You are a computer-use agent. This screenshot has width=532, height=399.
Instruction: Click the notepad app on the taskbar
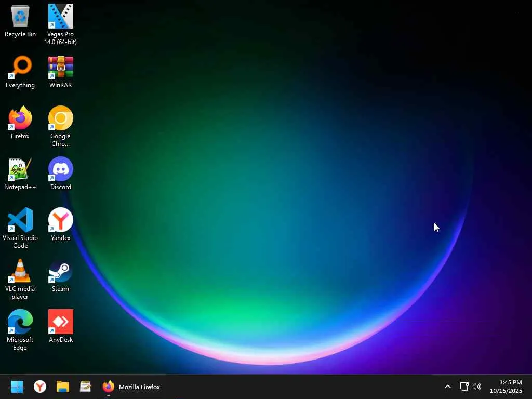click(86, 387)
